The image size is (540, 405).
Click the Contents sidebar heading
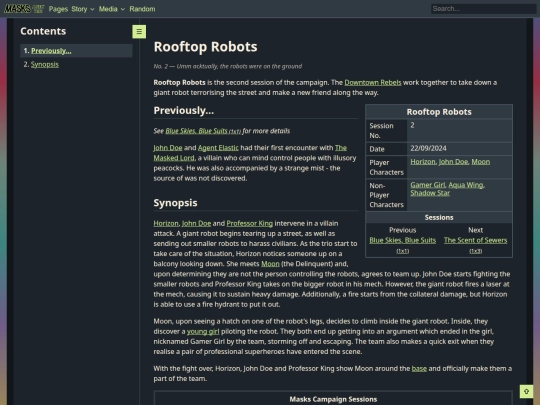(43, 31)
